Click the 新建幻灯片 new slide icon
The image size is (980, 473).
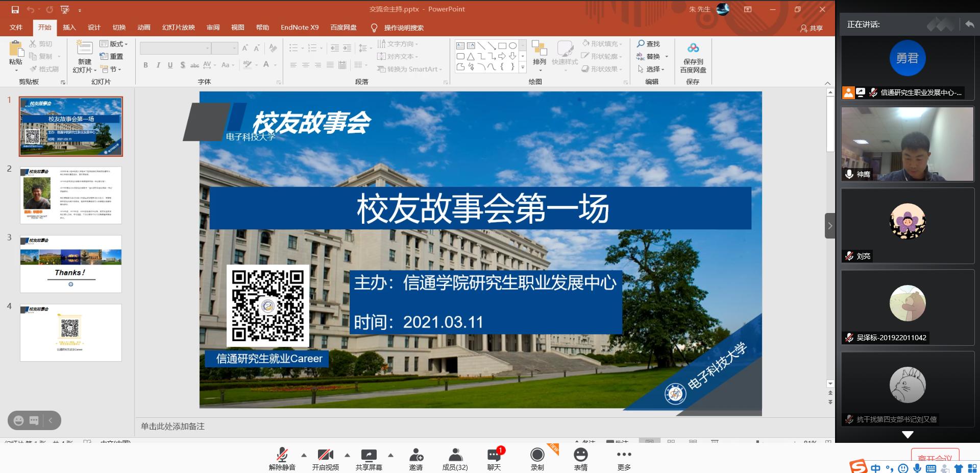click(x=84, y=50)
